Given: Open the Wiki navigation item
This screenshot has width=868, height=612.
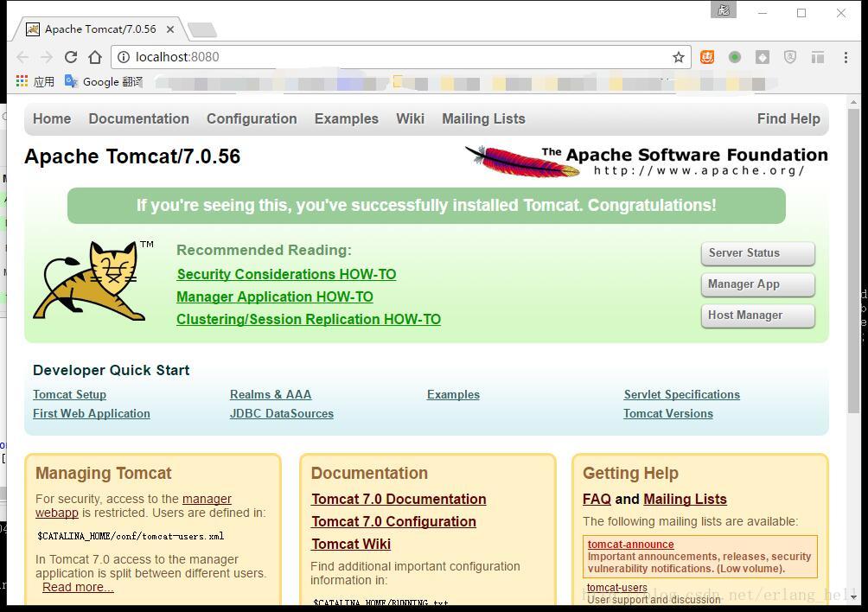Looking at the screenshot, I should pos(410,119).
